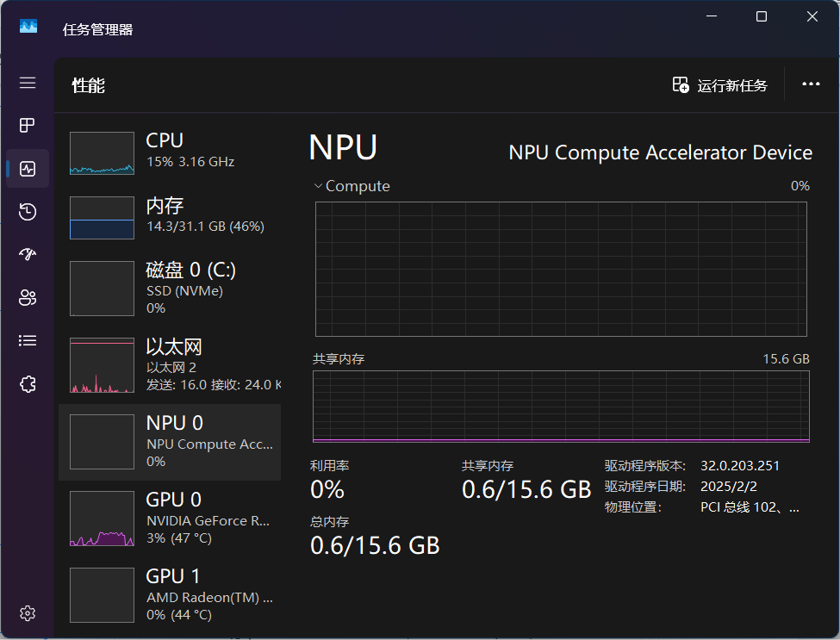Open the hamburger navigation menu
The width and height of the screenshot is (840, 640).
28,83
